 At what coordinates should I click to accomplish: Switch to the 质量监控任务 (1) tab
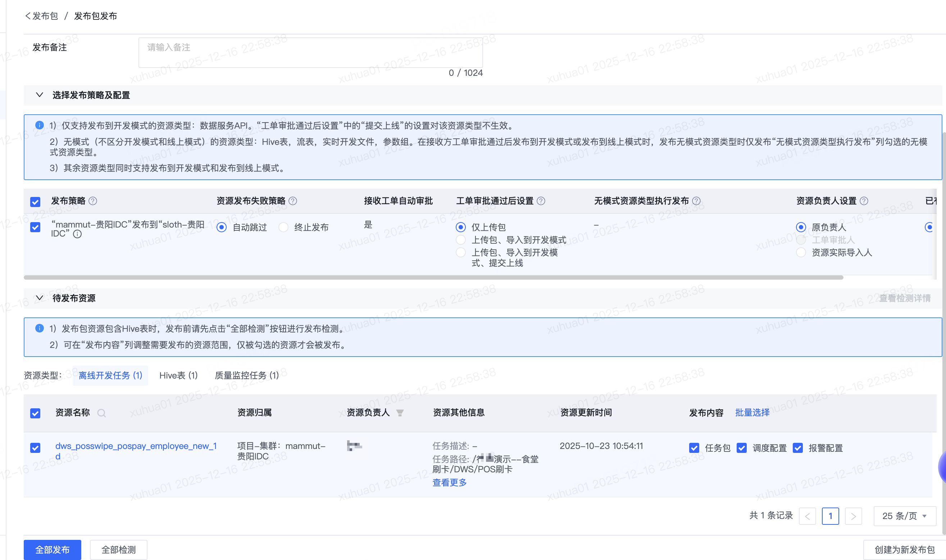point(247,376)
